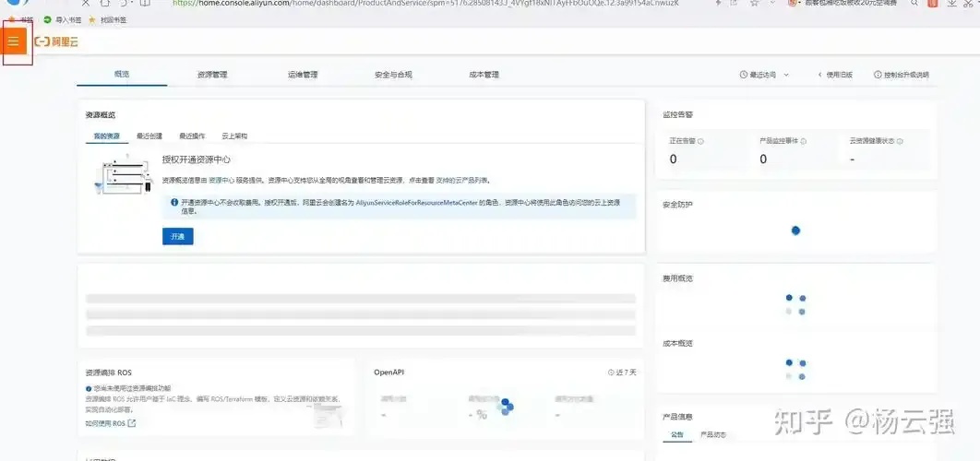Click the 费用概览 panel title
Viewport: 980px width, 461px height.
[x=677, y=278]
